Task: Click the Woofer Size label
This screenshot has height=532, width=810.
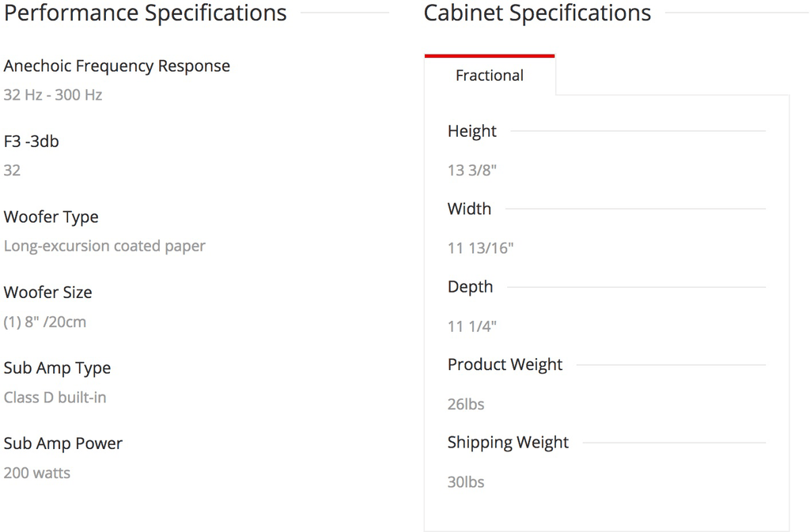Action: (48, 292)
